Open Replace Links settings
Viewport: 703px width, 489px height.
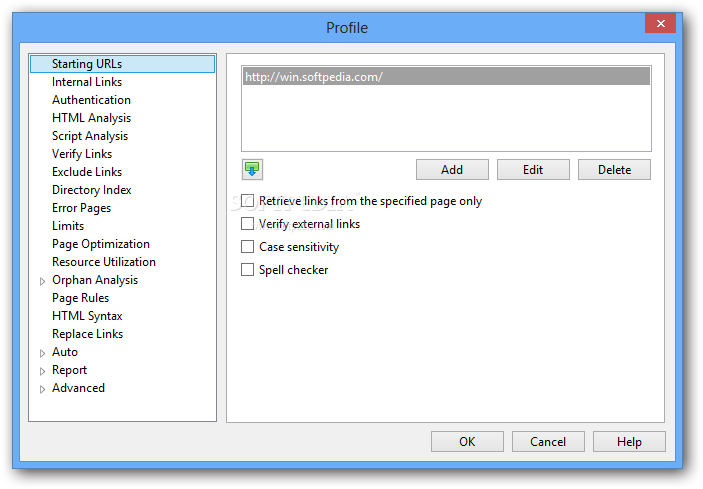pos(87,334)
